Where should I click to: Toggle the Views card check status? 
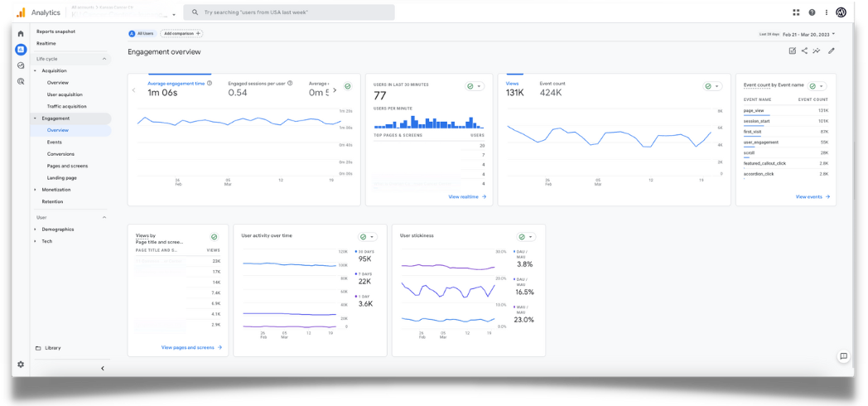[x=711, y=86]
